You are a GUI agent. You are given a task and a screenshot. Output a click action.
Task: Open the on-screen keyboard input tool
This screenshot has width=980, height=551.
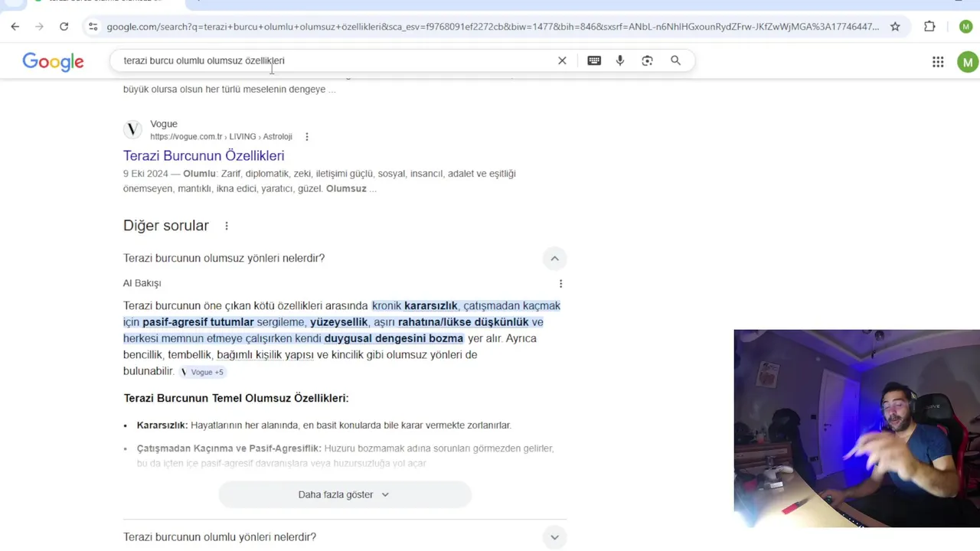[x=594, y=60]
